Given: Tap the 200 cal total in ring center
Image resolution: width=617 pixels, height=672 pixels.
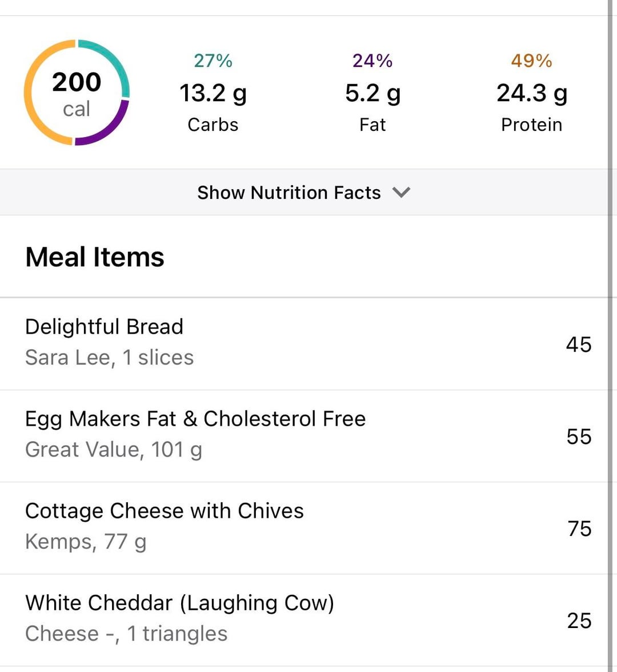Looking at the screenshot, I should 77,93.
